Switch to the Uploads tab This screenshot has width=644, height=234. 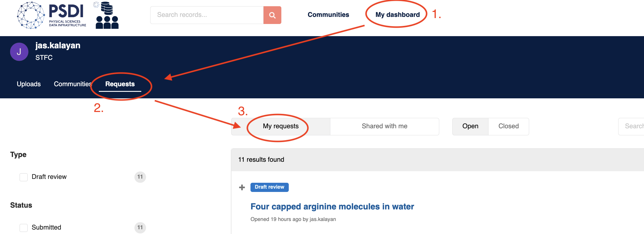click(29, 84)
